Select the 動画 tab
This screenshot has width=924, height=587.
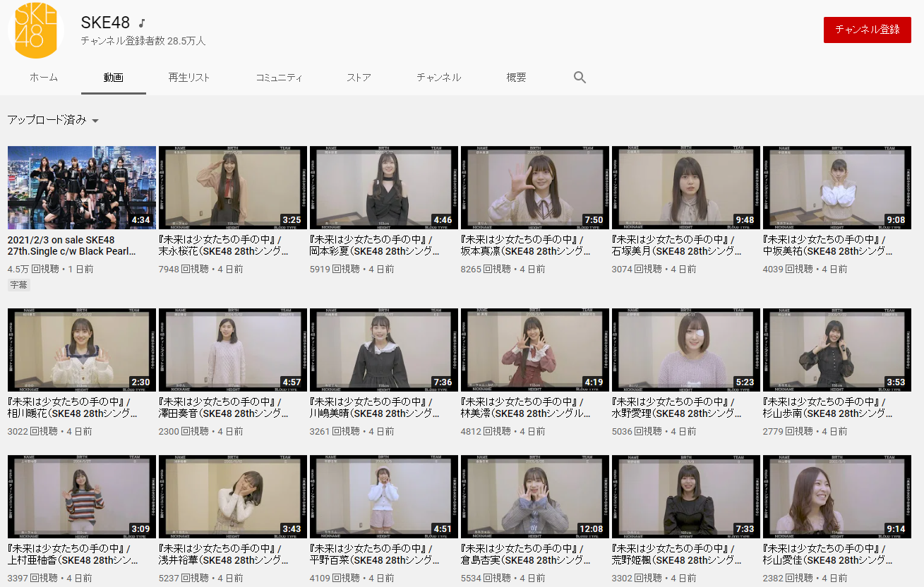point(114,78)
